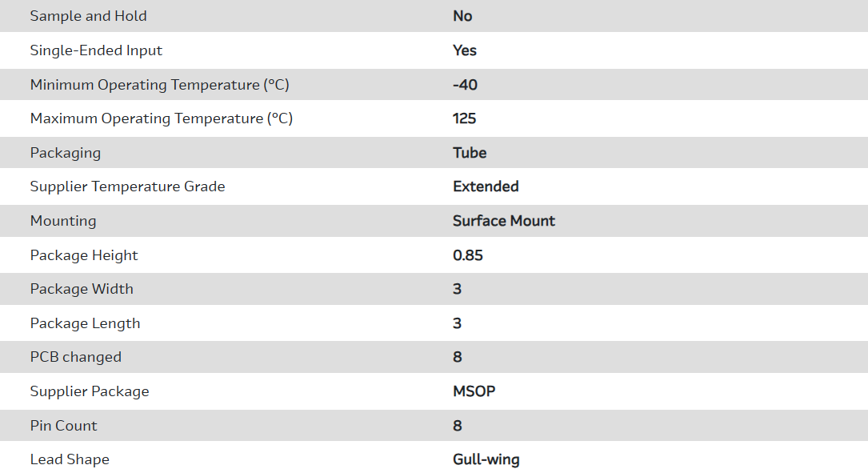This screenshot has height=473, width=868.
Task: Click the "Supplier Temperature Grade" label
Action: coord(127,186)
